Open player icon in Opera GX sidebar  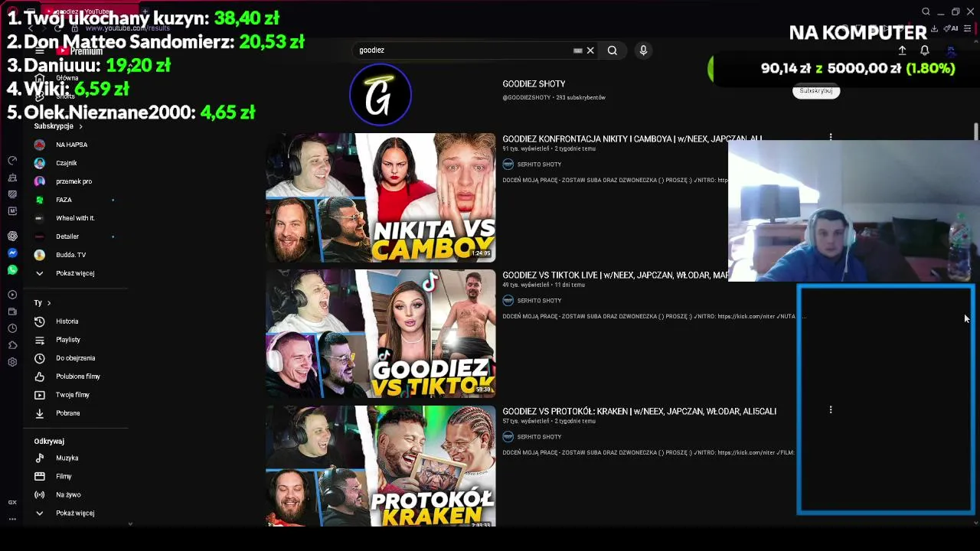12,295
